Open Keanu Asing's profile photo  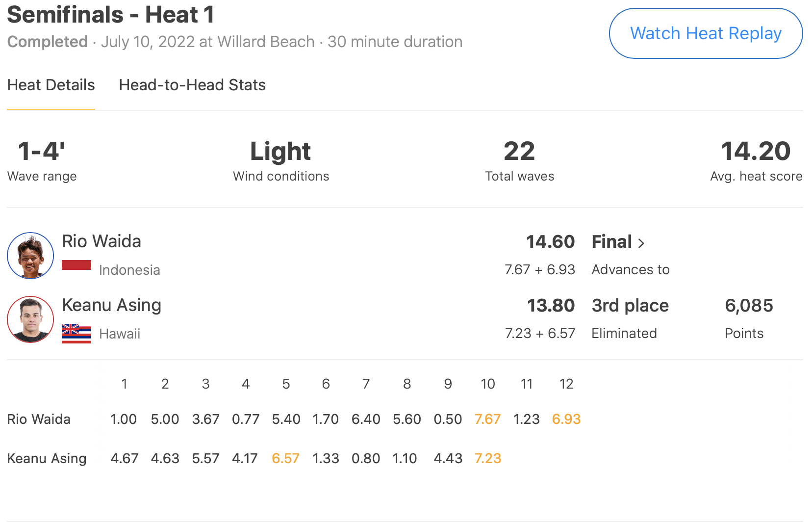pyautogui.click(x=30, y=319)
